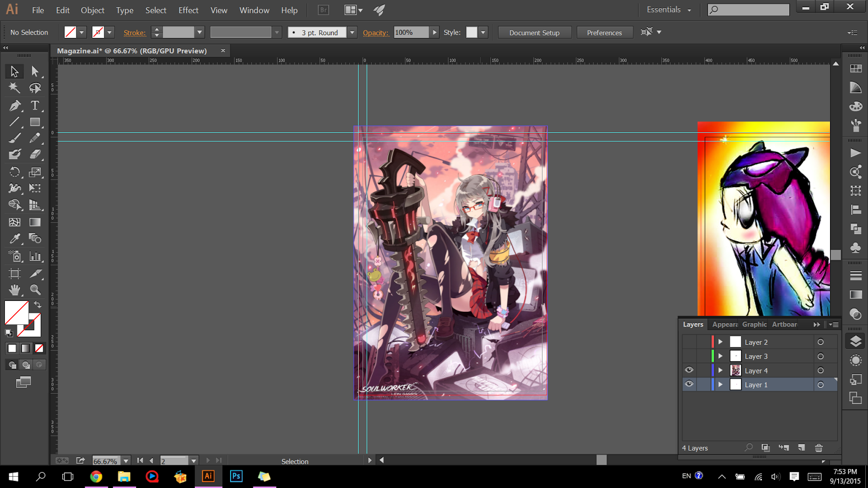Click the Opacity value field
This screenshot has width=868, height=488.
coord(411,33)
